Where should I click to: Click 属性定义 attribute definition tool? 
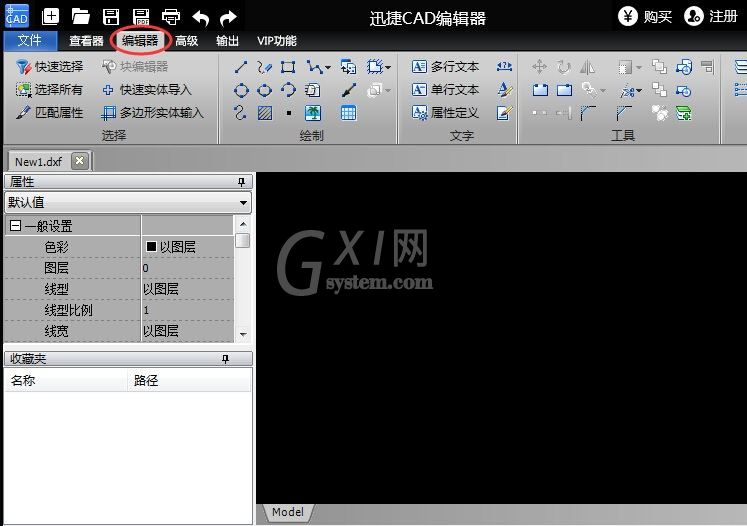point(445,113)
